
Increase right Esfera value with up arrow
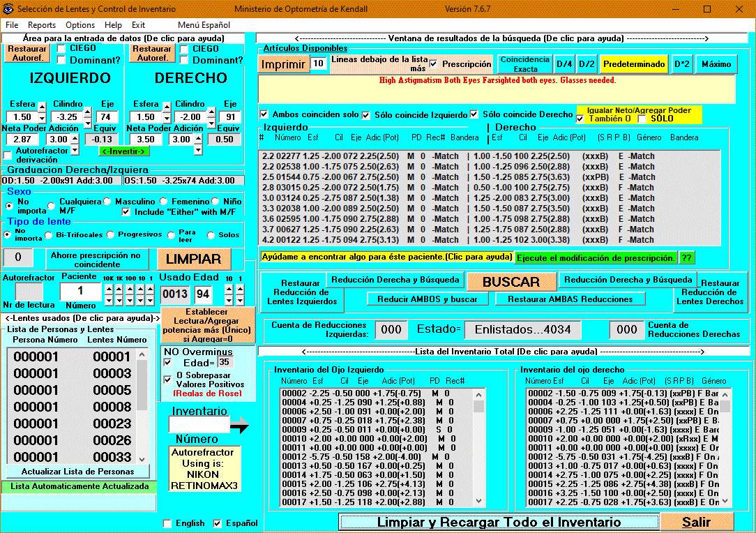coord(167,107)
